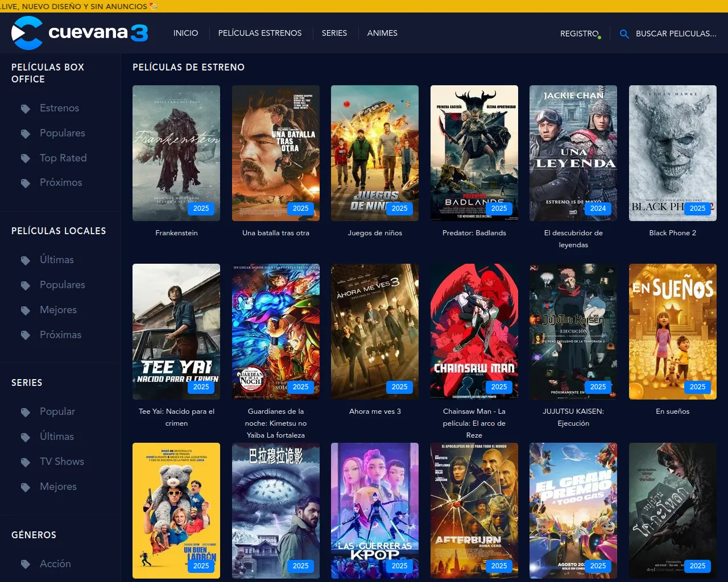Go to the Animes section
This screenshot has width=728, height=582.
(x=382, y=33)
